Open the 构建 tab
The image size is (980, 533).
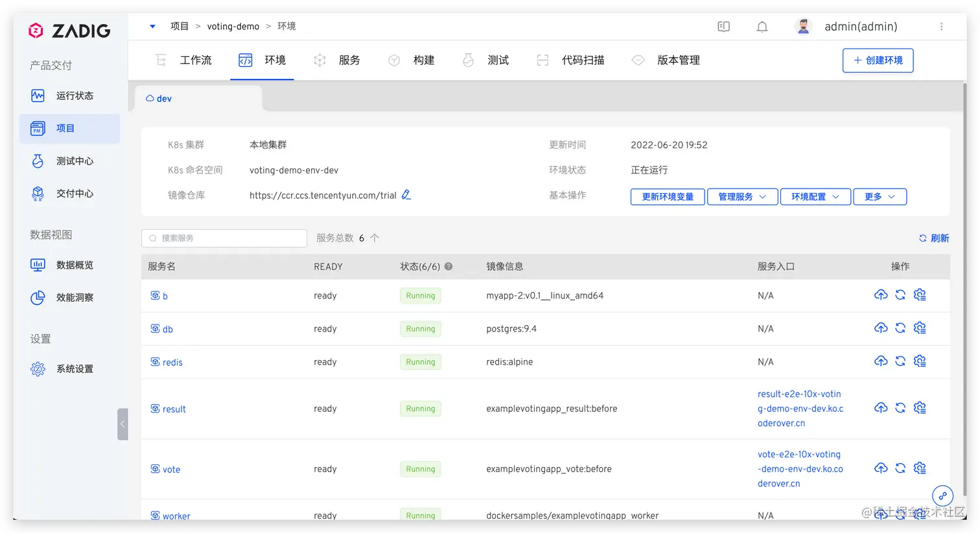pos(411,60)
